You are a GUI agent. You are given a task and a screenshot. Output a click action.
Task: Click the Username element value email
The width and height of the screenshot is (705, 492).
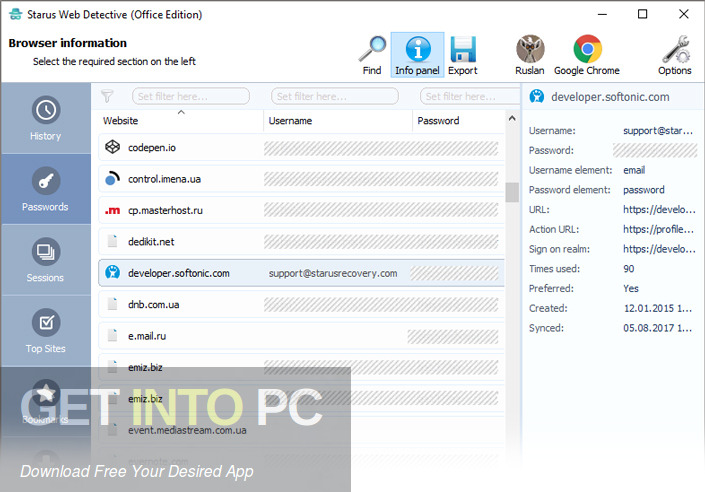coord(634,170)
